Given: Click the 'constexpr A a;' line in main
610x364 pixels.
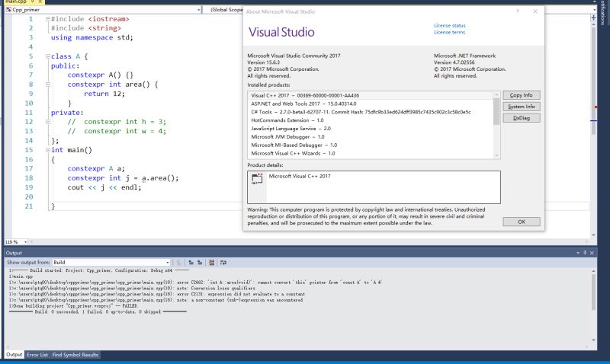Looking at the screenshot, I should (x=96, y=168).
